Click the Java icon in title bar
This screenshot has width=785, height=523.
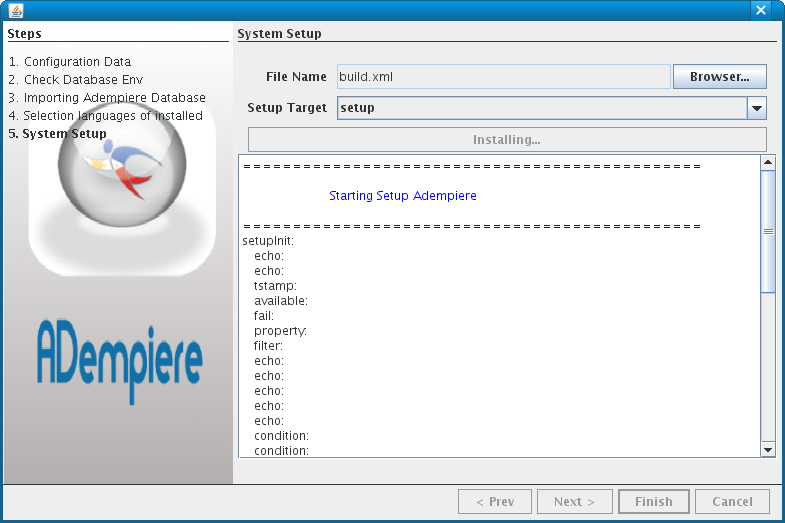point(16,10)
